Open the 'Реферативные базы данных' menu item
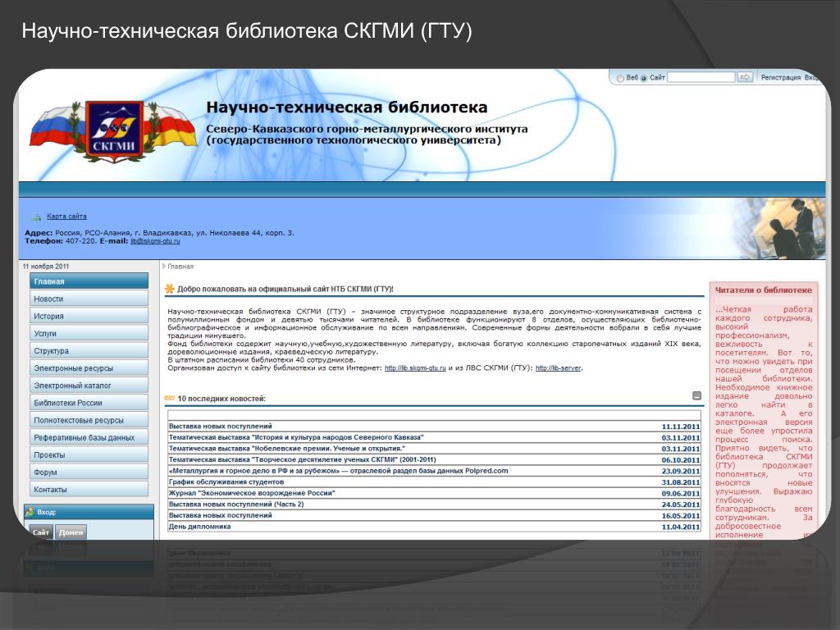 (89, 437)
